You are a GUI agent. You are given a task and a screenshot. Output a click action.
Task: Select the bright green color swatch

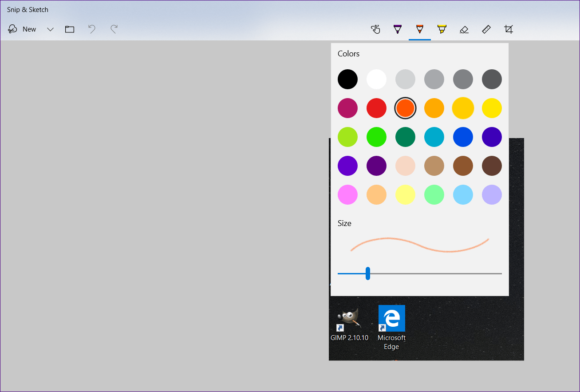pos(376,137)
